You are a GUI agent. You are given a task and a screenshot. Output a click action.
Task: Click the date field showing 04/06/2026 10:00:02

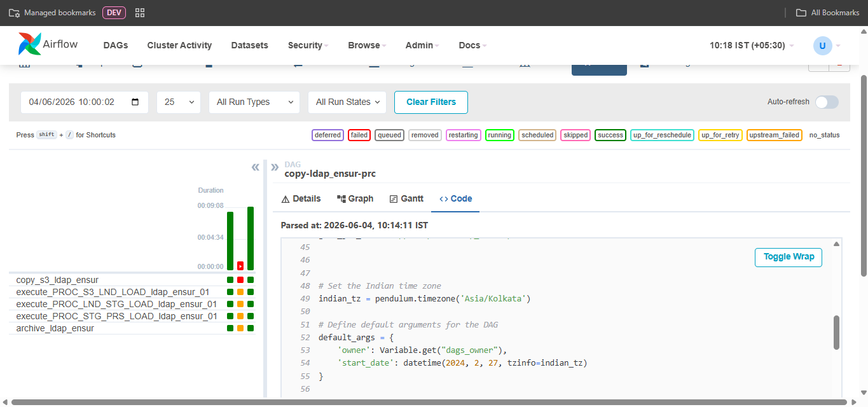(85, 102)
